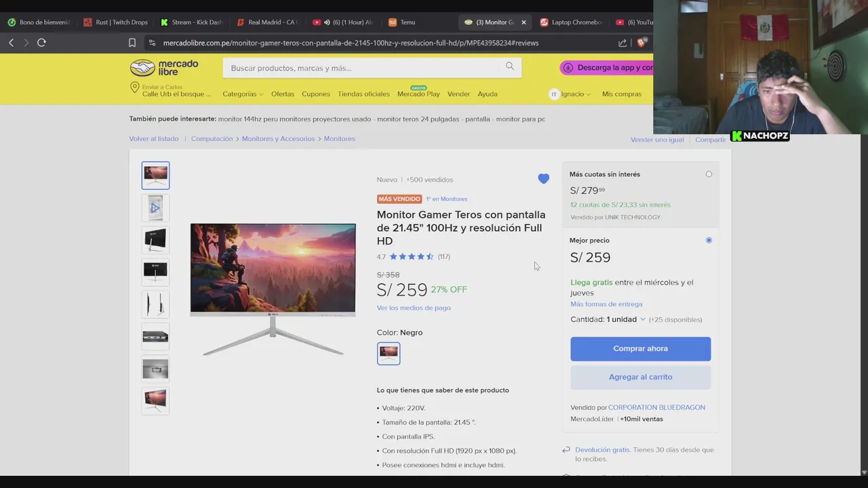
Task: Open the Ignacio account dropdown
Action: [576, 94]
